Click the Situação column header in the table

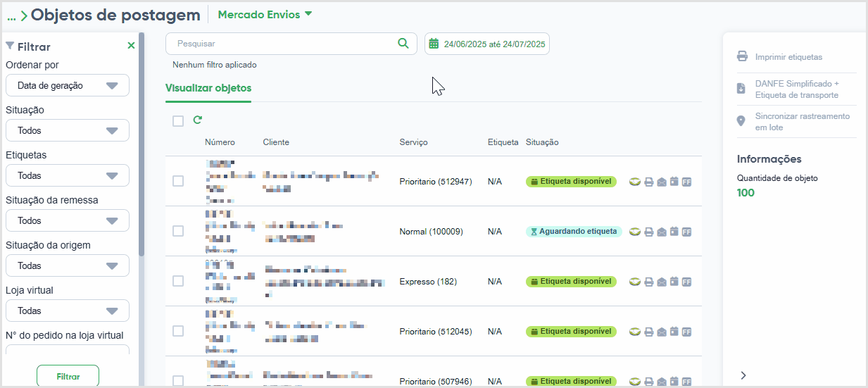coord(542,142)
